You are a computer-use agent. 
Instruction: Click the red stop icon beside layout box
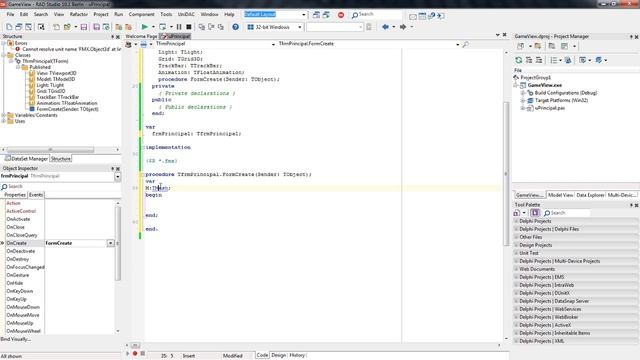coord(341,15)
